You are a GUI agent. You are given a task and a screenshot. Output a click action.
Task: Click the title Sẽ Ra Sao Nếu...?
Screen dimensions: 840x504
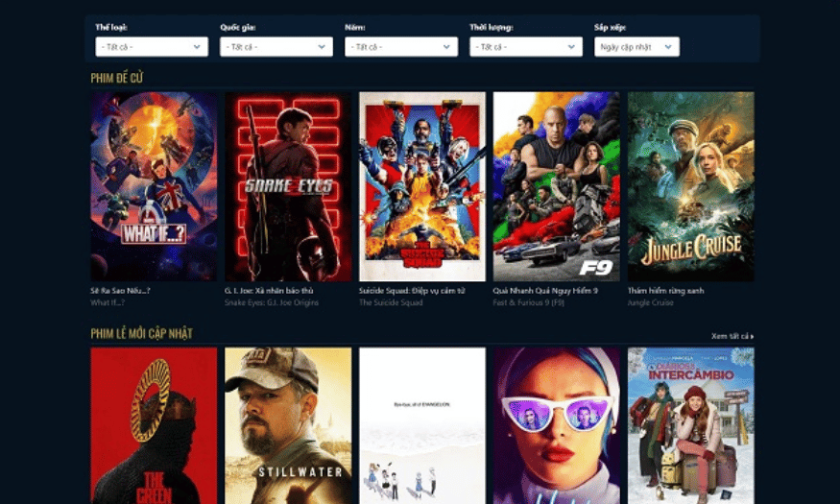pos(121,291)
